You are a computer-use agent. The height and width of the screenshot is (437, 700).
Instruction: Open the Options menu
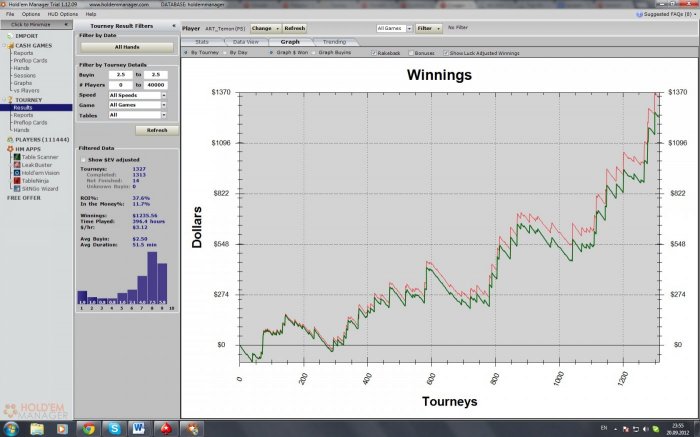click(31, 14)
